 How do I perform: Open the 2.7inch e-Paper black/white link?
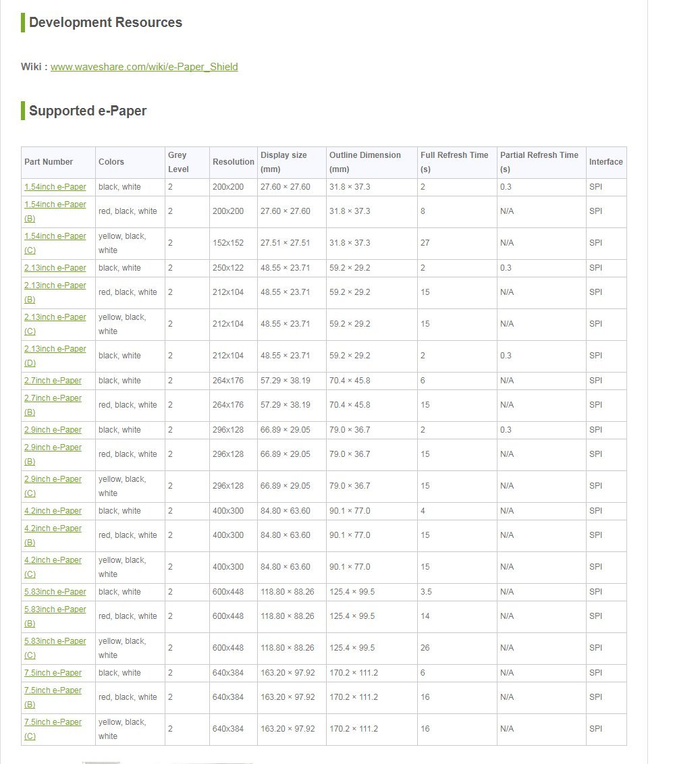point(53,381)
